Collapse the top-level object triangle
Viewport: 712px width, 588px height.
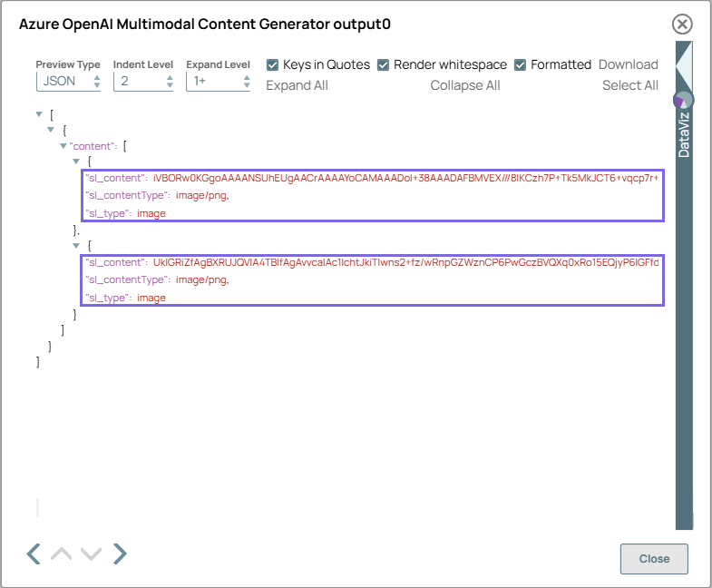51,130
